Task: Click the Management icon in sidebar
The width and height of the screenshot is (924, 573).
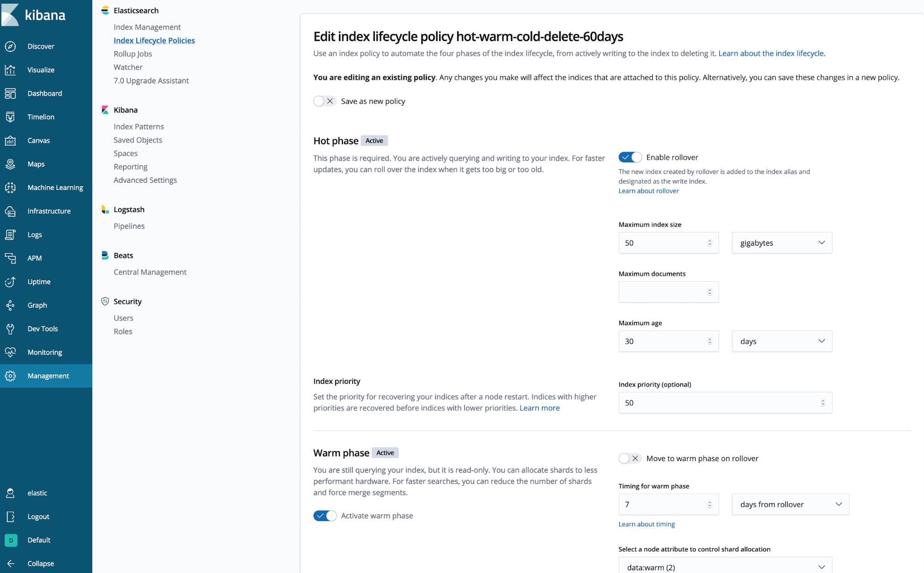Action: tap(10, 375)
